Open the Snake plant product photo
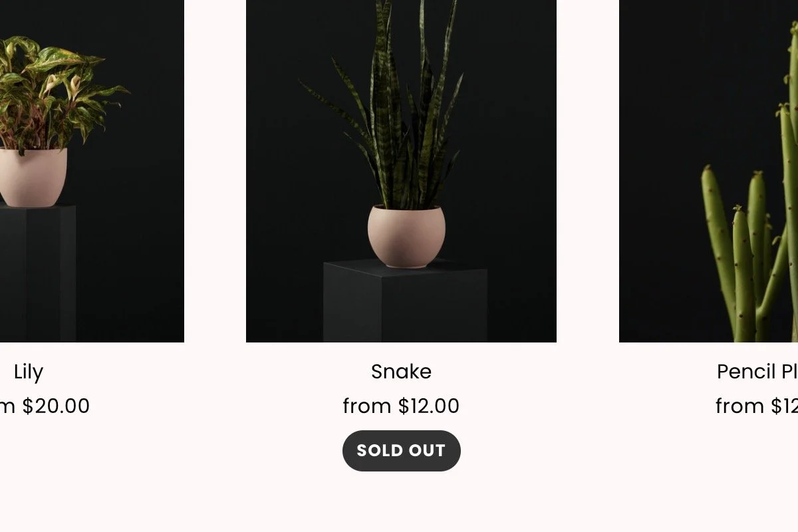798x532 pixels. click(401, 171)
